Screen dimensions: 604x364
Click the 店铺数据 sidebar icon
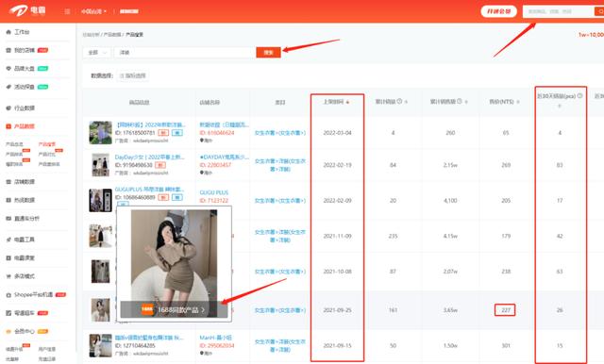(8, 182)
